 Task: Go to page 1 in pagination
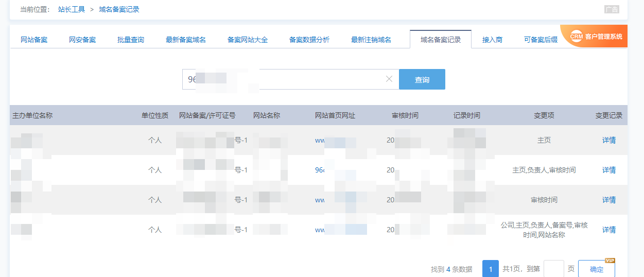[491, 269]
